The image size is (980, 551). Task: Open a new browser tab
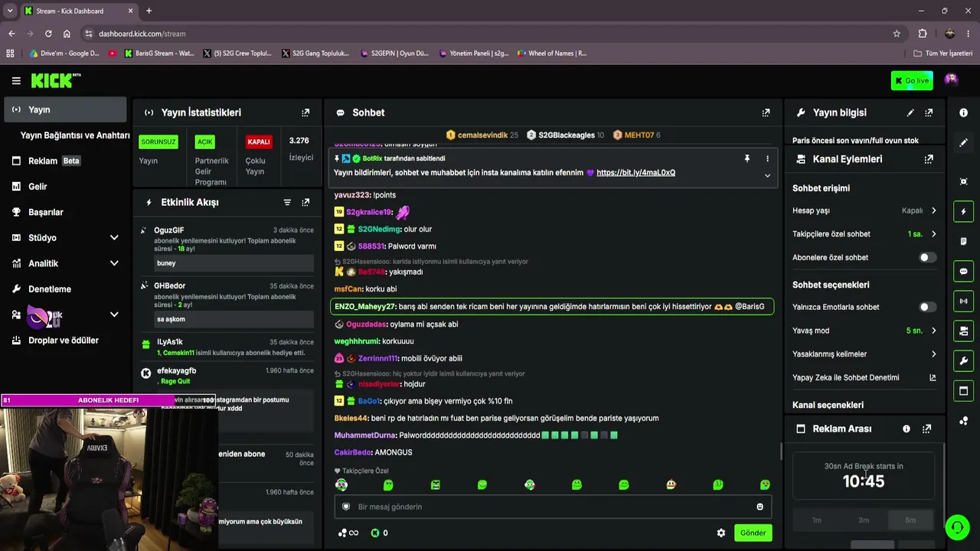coord(149,11)
